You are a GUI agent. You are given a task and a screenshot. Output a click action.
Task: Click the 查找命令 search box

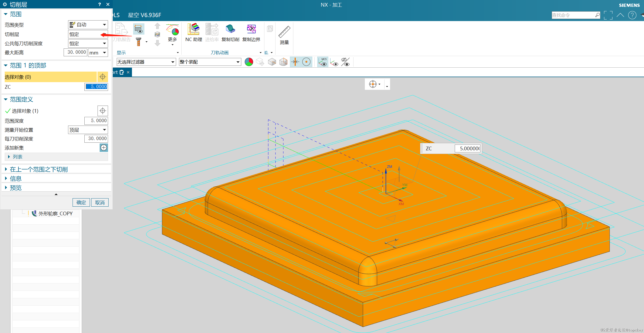point(573,15)
